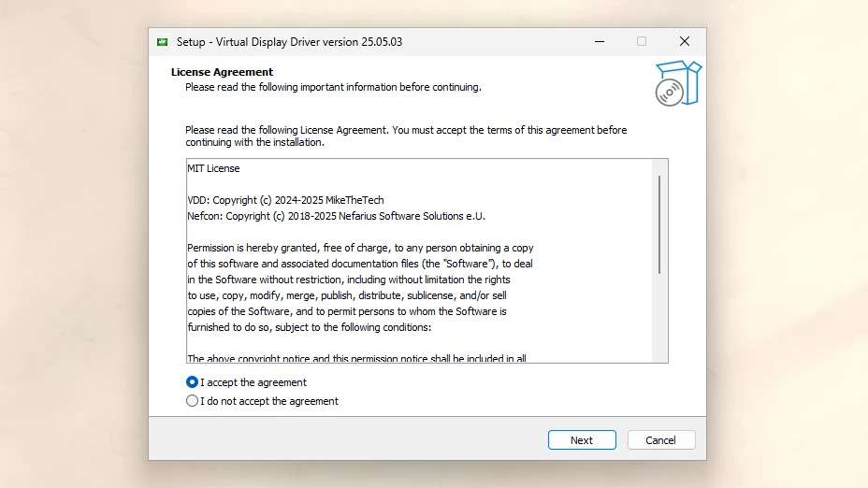
Task: Click the license text scrollbar thumb
Action: coord(659,224)
